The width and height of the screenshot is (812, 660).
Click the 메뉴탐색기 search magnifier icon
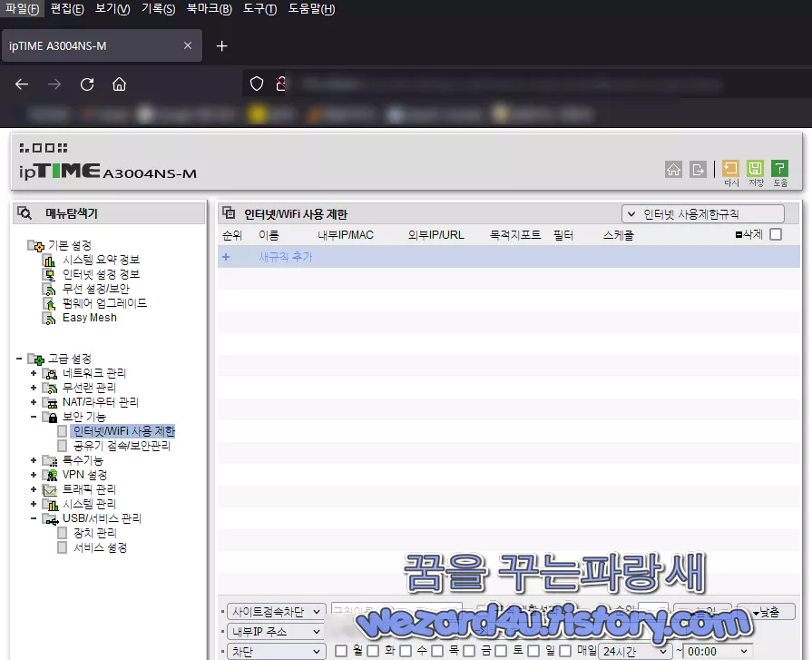[24, 213]
